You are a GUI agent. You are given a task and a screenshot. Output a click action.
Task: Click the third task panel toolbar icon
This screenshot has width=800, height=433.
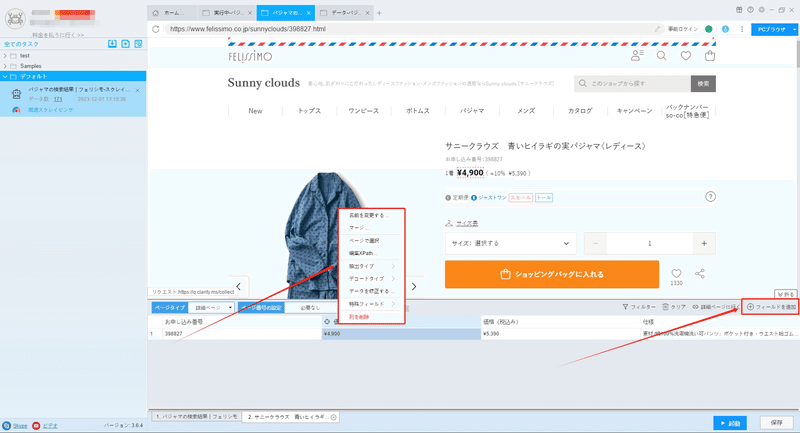click(138, 44)
